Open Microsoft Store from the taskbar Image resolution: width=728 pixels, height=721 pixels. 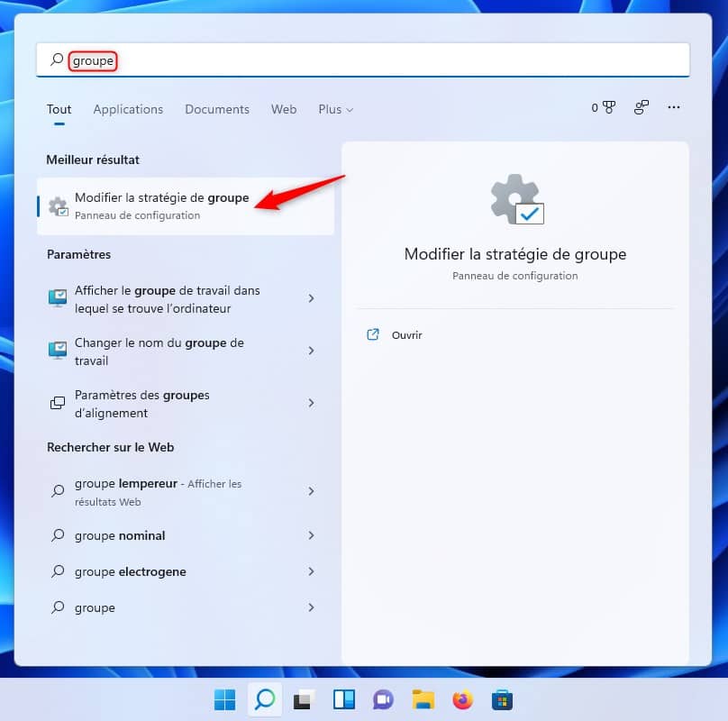[503, 699]
